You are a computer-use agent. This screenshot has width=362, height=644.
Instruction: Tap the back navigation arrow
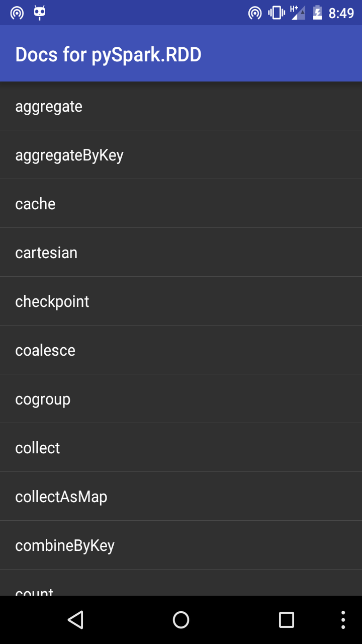pos(75,619)
